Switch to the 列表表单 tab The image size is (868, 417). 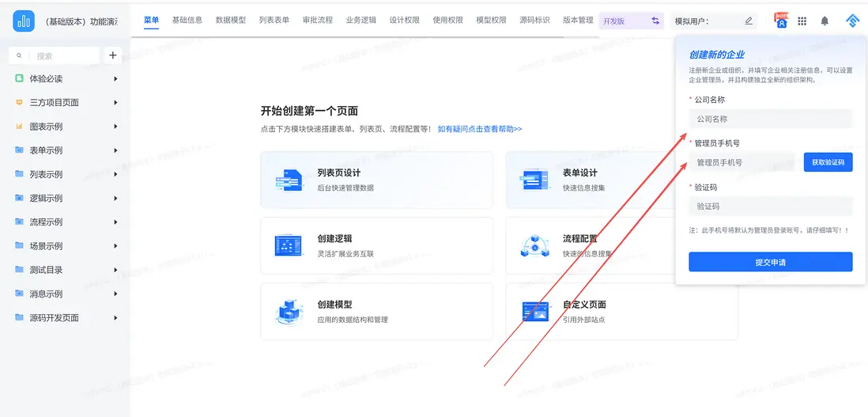274,20
